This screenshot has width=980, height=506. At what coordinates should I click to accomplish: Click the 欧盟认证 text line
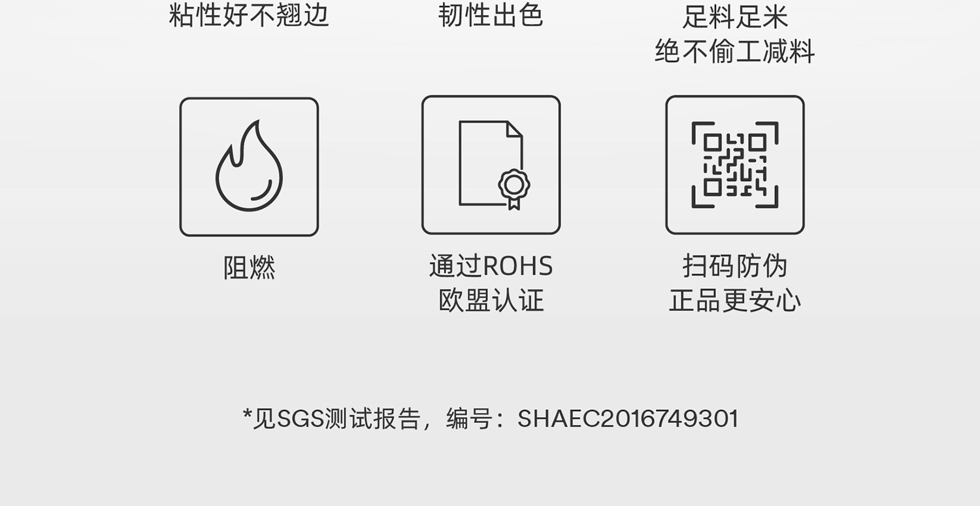click(491, 301)
